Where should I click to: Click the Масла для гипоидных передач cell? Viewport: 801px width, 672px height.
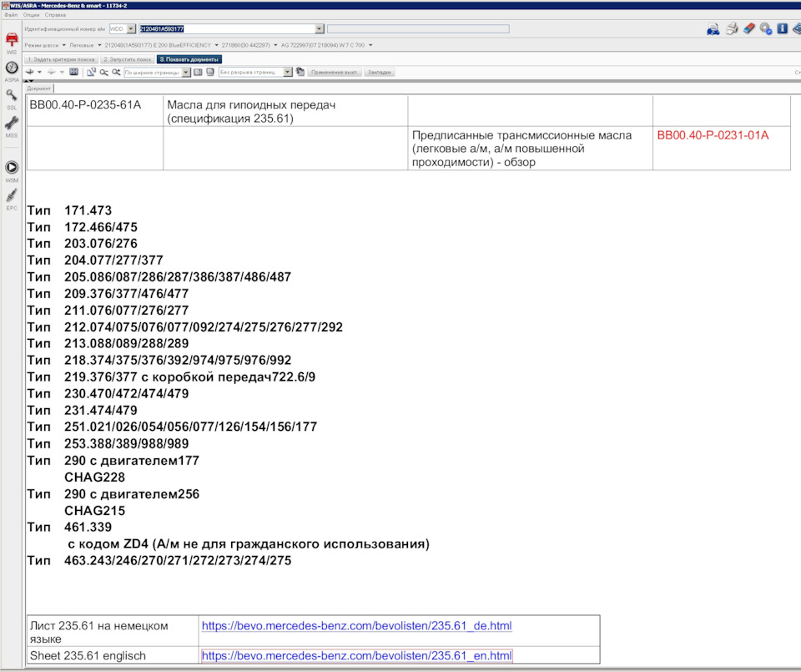[x=285, y=111]
